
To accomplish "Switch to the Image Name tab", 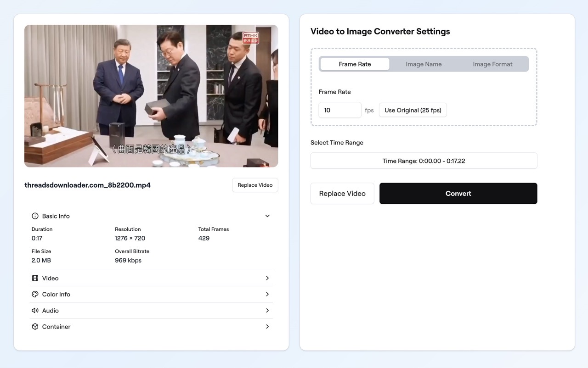I will pos(424,64).
